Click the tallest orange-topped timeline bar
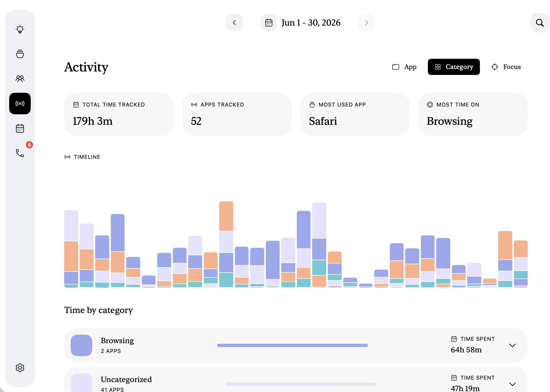 point(226,244)
